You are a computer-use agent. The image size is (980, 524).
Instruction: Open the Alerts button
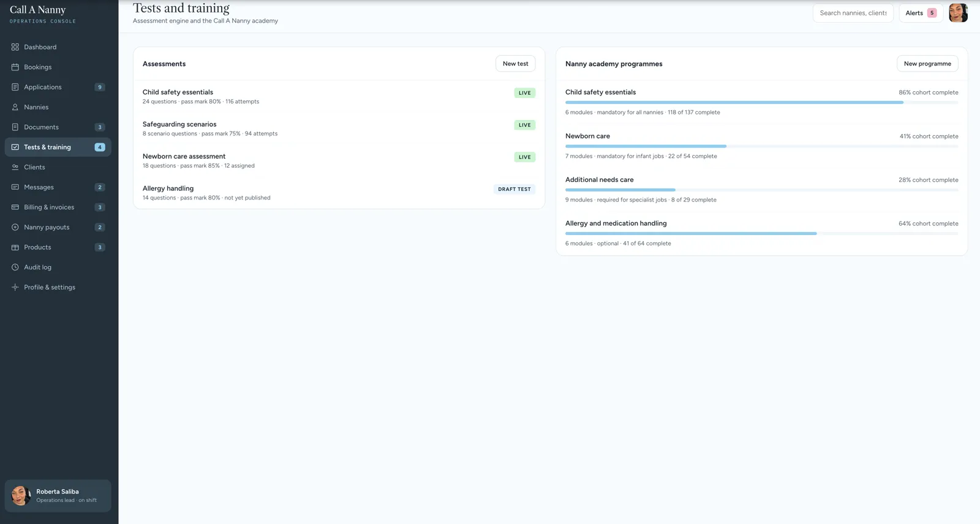pos(921,13)
